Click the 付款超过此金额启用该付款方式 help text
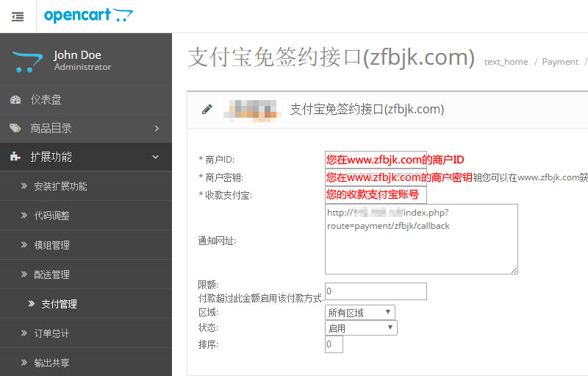588x376 pixels. pos(261,298)
